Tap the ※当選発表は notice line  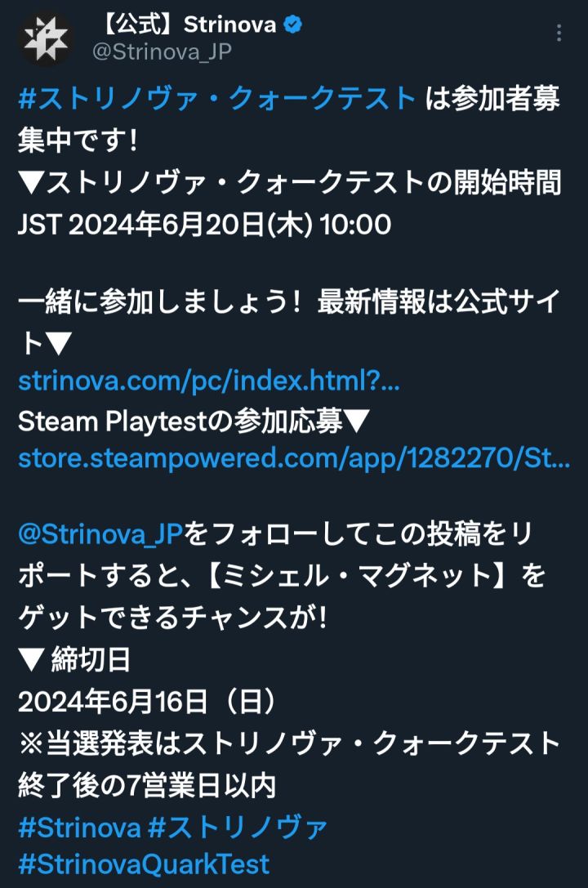point(289,743)
